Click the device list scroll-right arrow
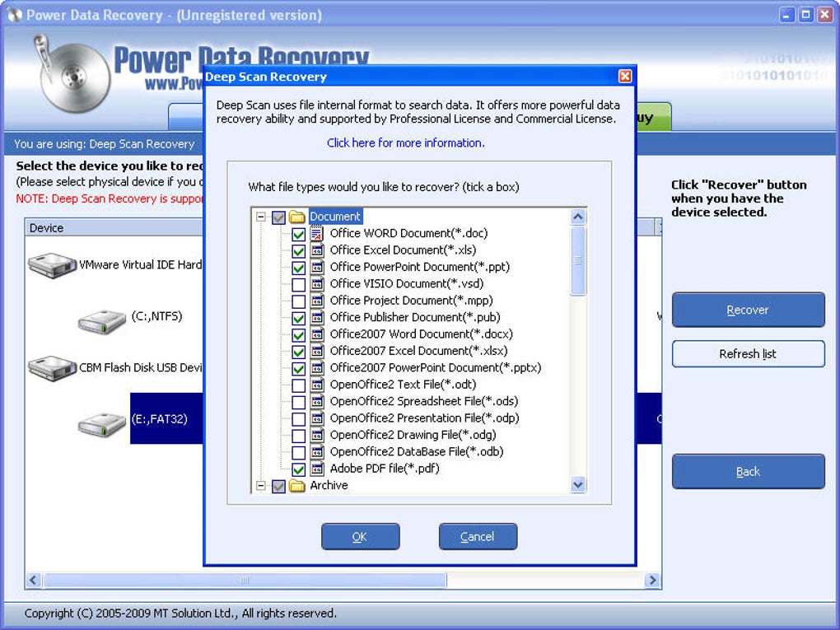The height and width of the screenshot is (630, 840). tap(652, 581)
